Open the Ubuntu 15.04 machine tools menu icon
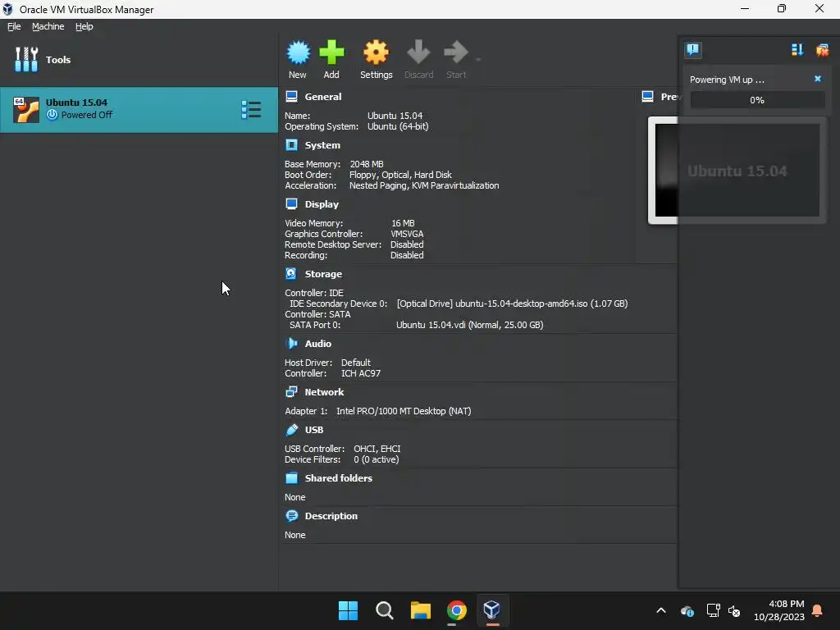This screenshot has width=840, height=630. [251, 109]
